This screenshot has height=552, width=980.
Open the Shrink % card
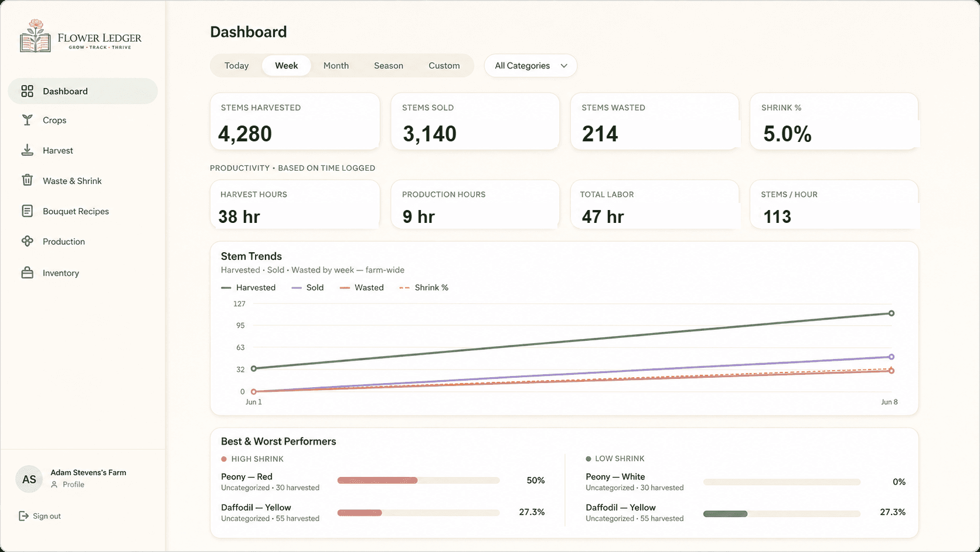[834, 121]
